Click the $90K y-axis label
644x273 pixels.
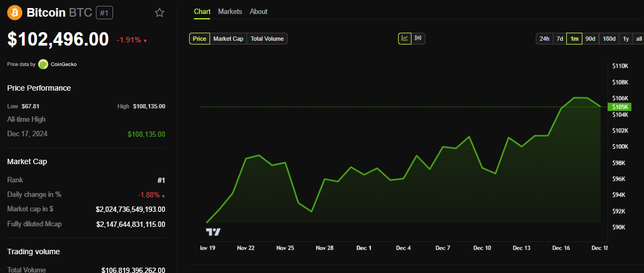pyautogui.click(x=619, y=227)
